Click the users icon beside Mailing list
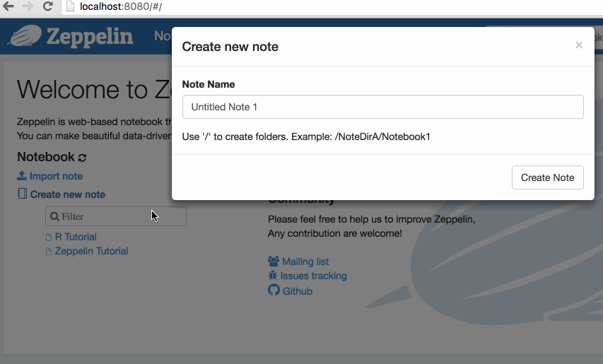The image size is (603, 364). click(274, 262)
